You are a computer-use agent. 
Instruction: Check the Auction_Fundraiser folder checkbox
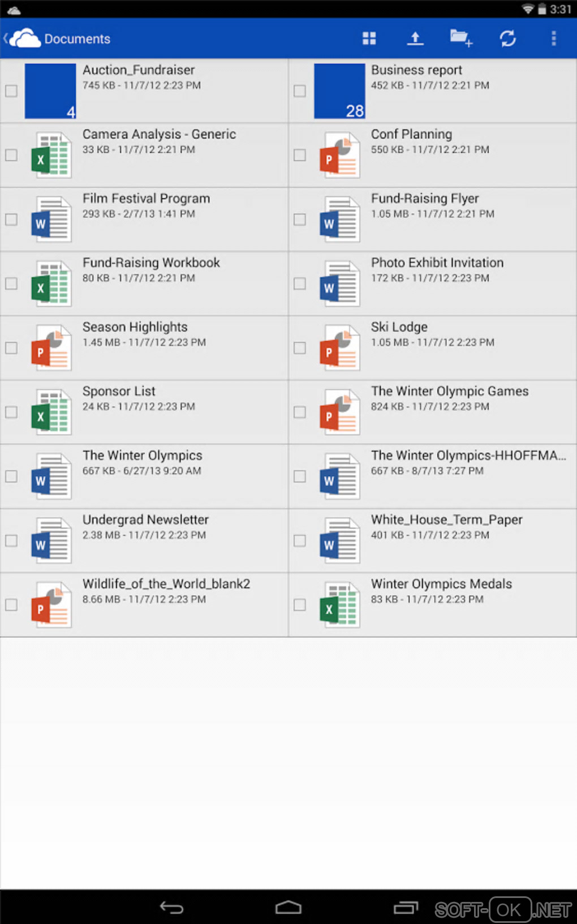pyautogui.click(x=11, y=91)
